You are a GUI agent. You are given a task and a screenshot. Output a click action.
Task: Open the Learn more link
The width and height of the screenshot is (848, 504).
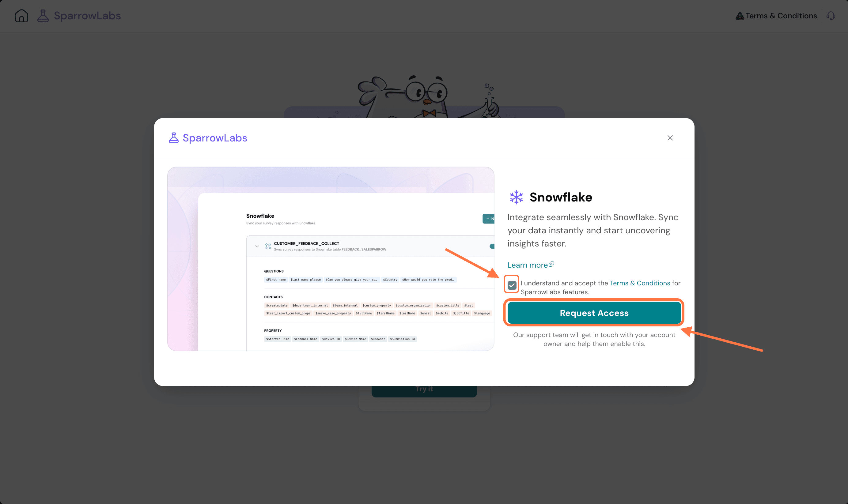coord(527,265)
